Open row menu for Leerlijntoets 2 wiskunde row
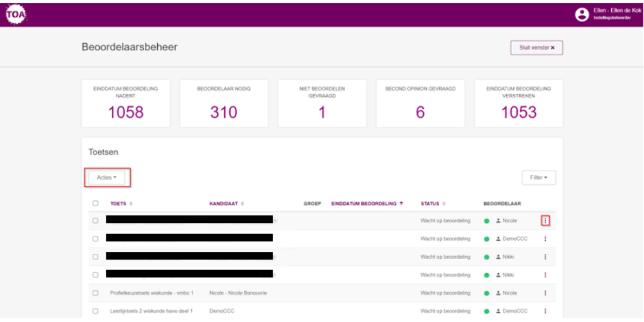Screen dimensions: 644x322 (x=545, y=311)
